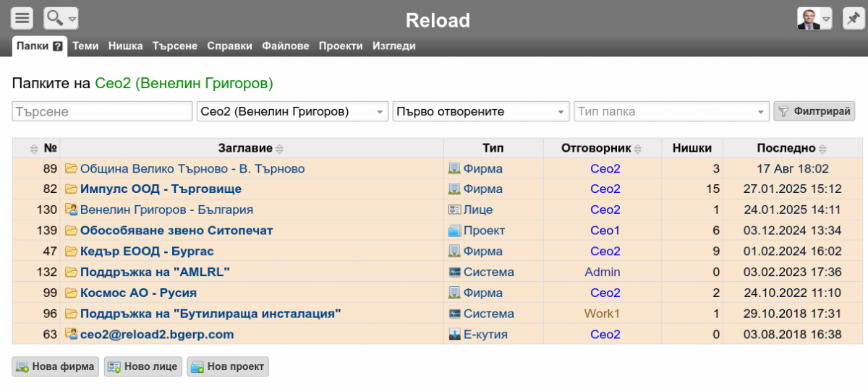Click the system icon beside Поддръжка на "AMLRL"

tap(454, 272)
